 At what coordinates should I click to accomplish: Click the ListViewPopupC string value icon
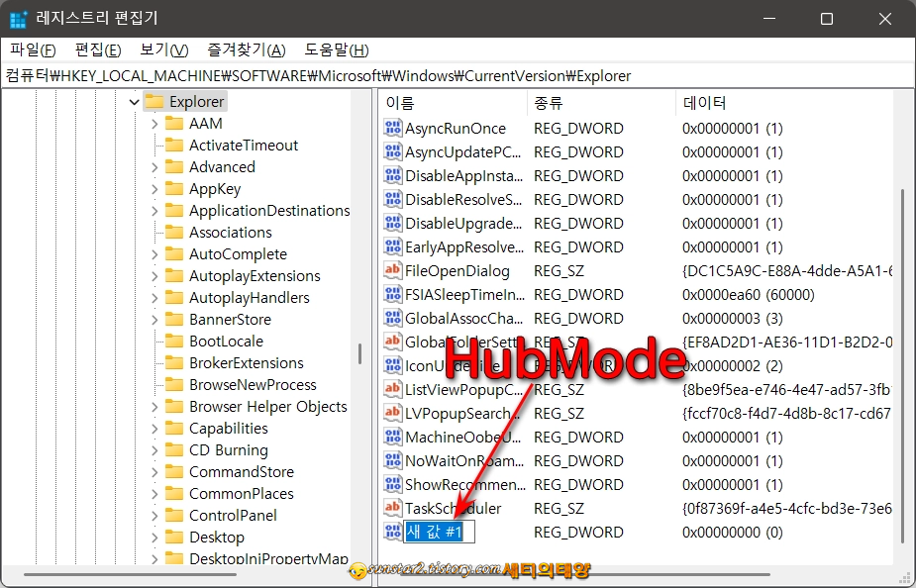(392, 389)
